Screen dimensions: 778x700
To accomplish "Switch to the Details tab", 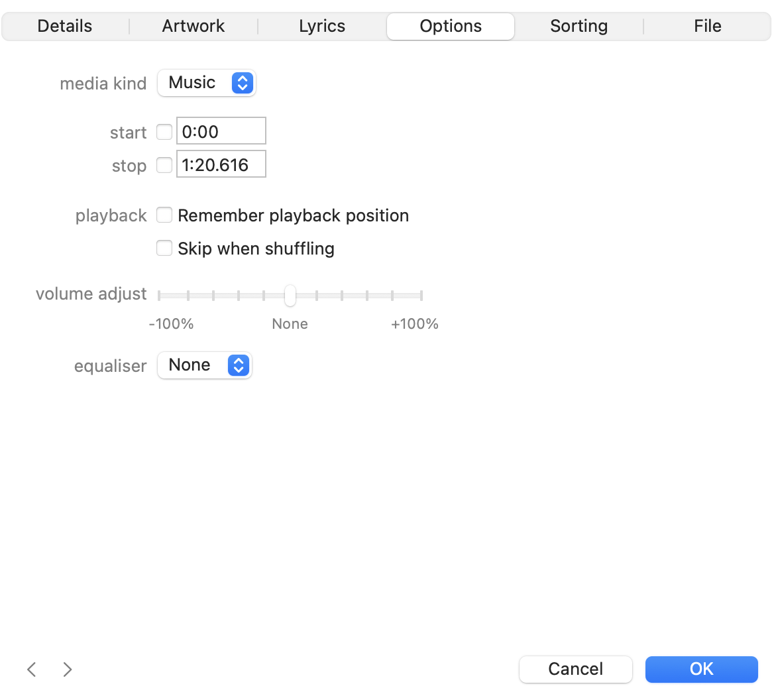I will (x=65, y=27).
